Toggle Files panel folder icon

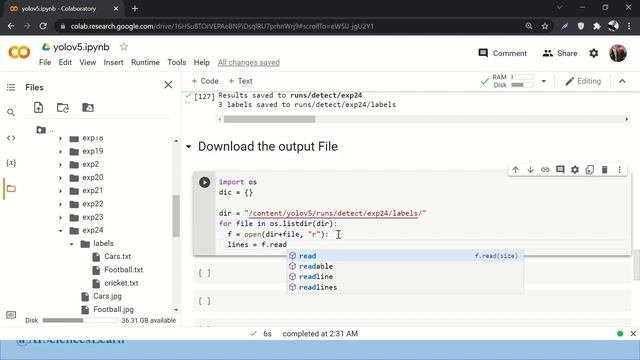tap(11, 189)
